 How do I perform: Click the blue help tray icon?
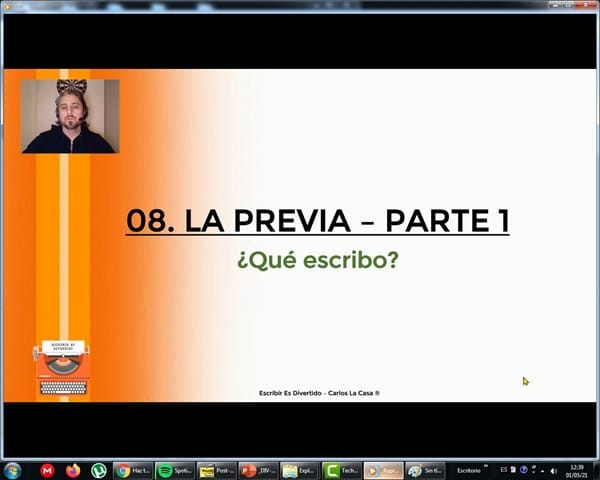[x=523, y=470]
